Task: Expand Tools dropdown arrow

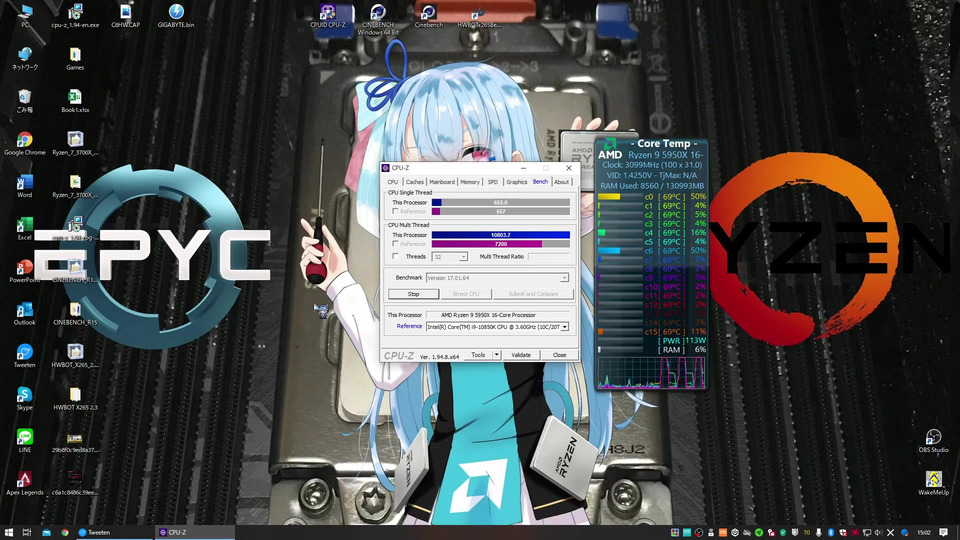Action: coord(497,355)
